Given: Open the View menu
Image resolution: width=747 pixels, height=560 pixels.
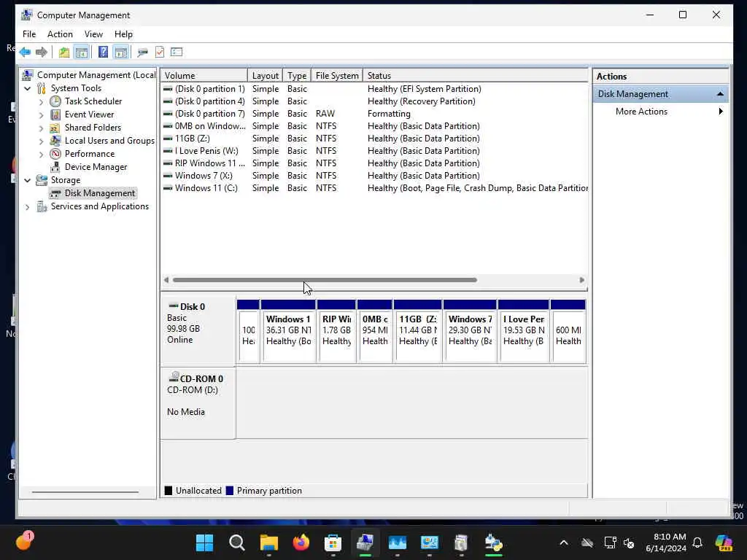Looking at the screenshot, I should point(93,34).
